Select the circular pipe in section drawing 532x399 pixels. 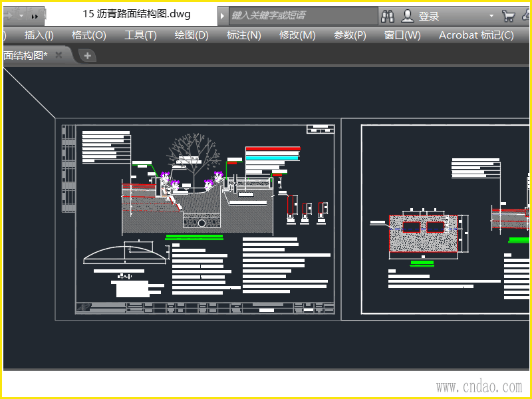pos(201,223)
